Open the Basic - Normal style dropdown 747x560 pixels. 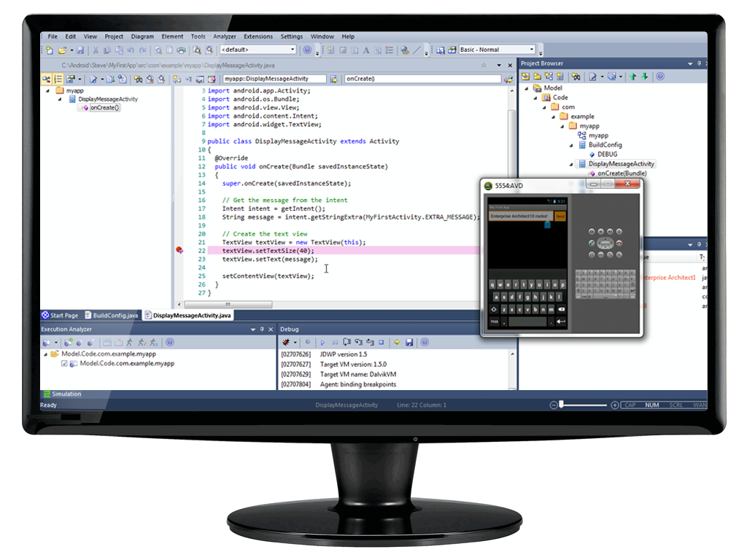point(497,50)
